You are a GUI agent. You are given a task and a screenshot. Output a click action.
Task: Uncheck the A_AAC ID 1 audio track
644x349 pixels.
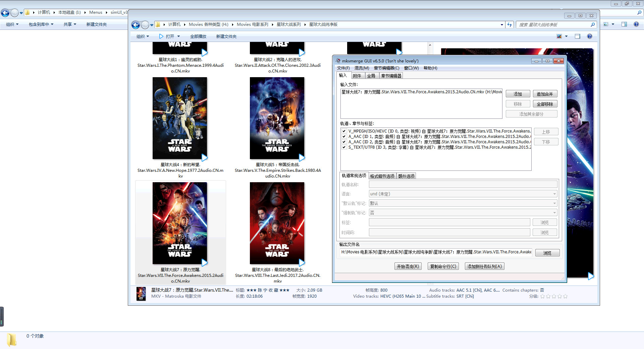pos(344,137)
